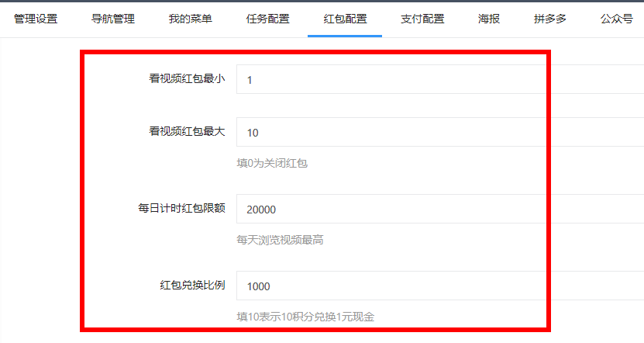Click the 看视频红包最大 label
This screenshot has width=644, height=343.
[187, 132]
